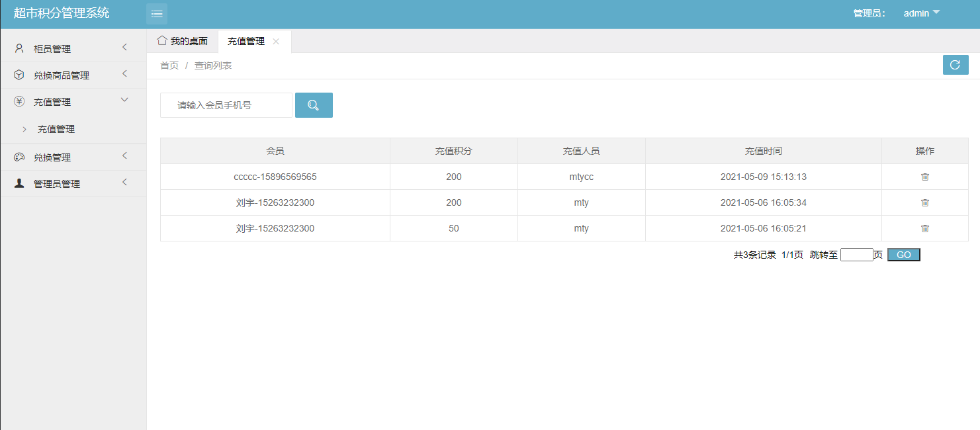Click the magnifier search button
The height and width of the screenshot is (430, 980).
tap(314, 105)
